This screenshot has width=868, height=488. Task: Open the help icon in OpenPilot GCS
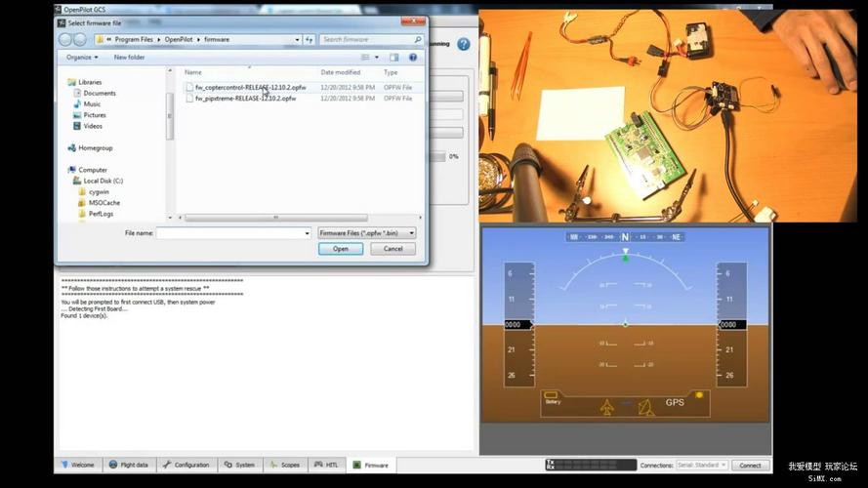coord(464,44)
